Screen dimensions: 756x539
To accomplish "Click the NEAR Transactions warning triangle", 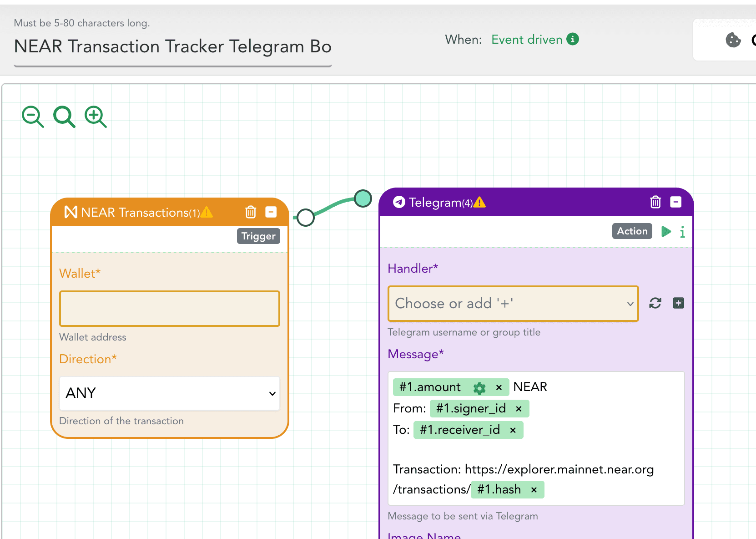I will tap(207, 212).
